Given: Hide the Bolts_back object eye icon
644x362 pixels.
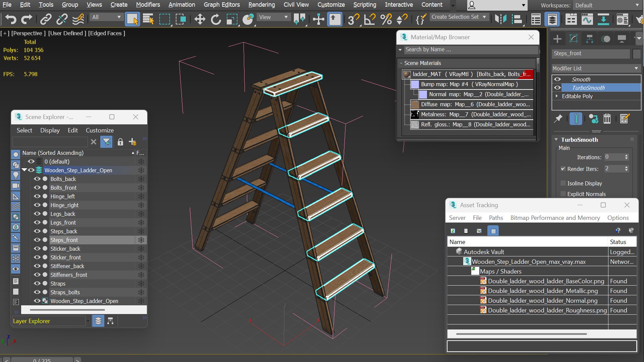Looking at the screenshot, I should pyautogui.click(x=37, y=179).
